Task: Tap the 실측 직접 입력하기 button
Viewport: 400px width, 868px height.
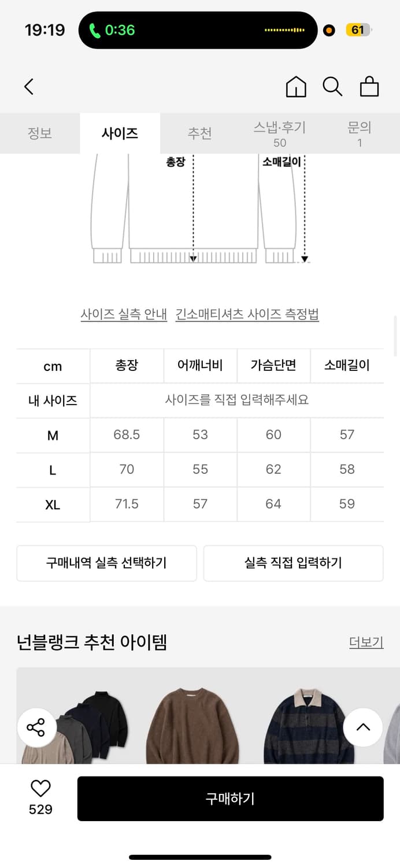Action: (293, 563)
